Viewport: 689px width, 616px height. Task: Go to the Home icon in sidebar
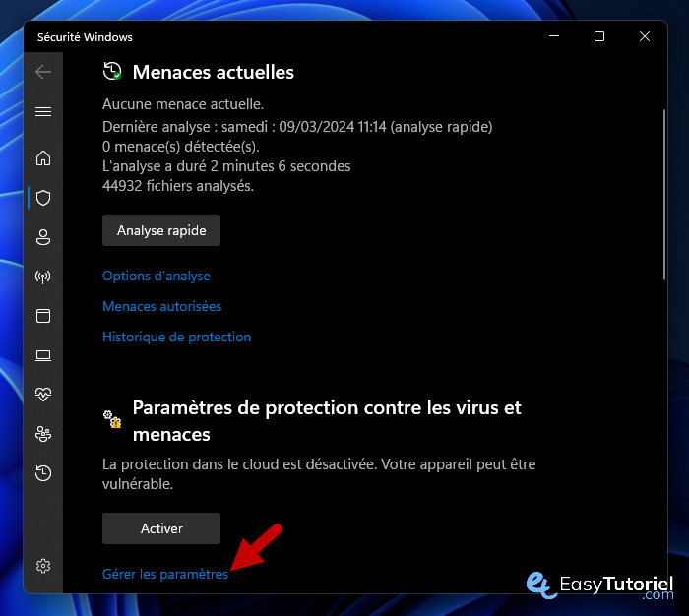click(43, 158)
